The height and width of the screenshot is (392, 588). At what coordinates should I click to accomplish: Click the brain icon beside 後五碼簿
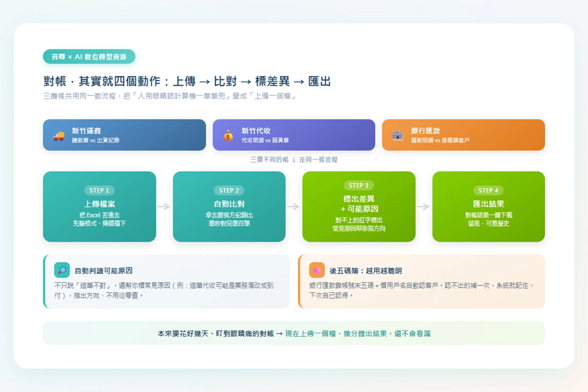pyautogui.click(x=317, y=270)
